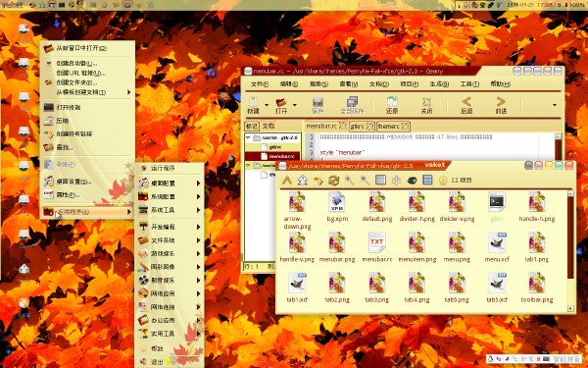This screenshot has height=368, width=588.
Task: Switch to the Documents (文档) sidebar tab
Action: [269, 126]
